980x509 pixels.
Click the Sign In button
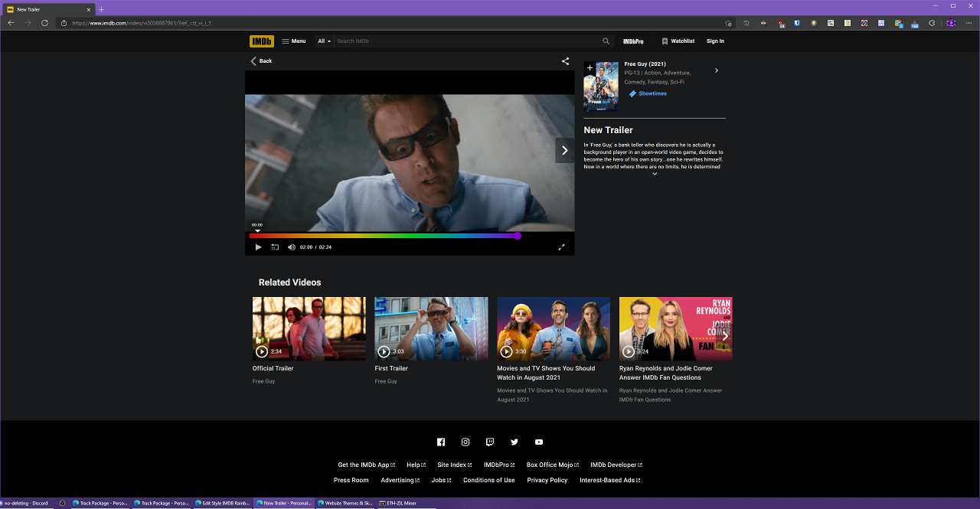715,41
